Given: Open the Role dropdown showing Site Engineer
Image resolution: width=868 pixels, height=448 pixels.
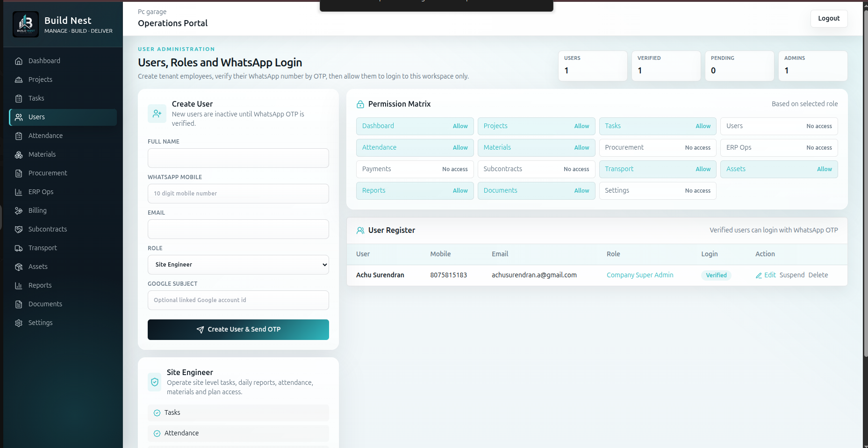Looking at the screenshot, I should click(238, 265).
